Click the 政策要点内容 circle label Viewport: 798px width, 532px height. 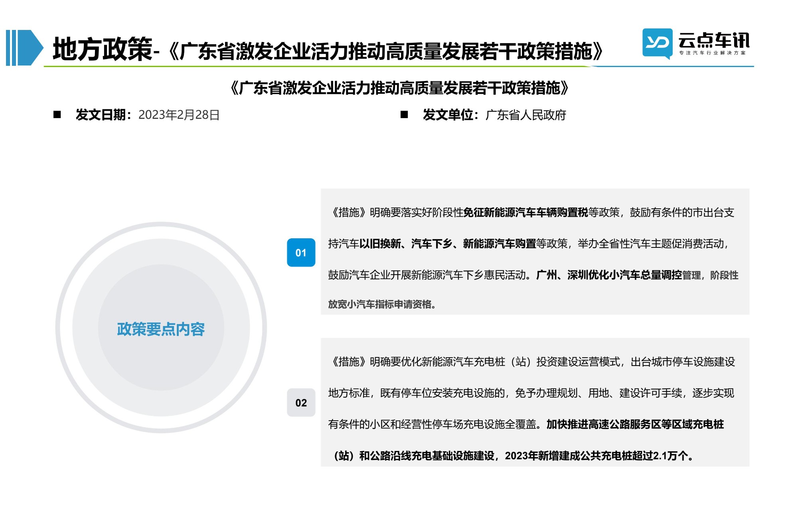(x=161, y=329)
